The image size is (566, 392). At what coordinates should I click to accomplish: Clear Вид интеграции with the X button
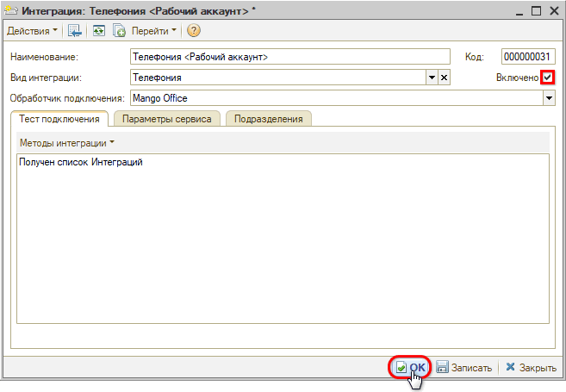[x=444, y=78]
